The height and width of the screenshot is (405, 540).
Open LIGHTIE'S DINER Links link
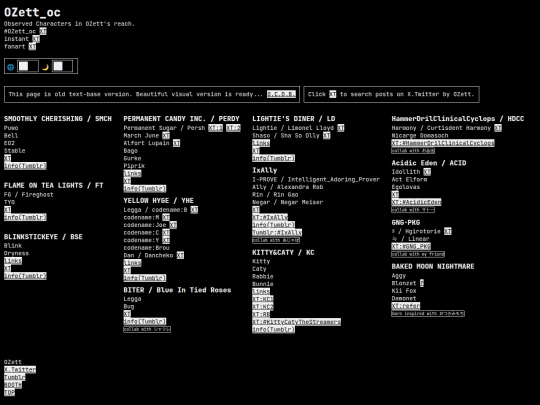[261, 143]
